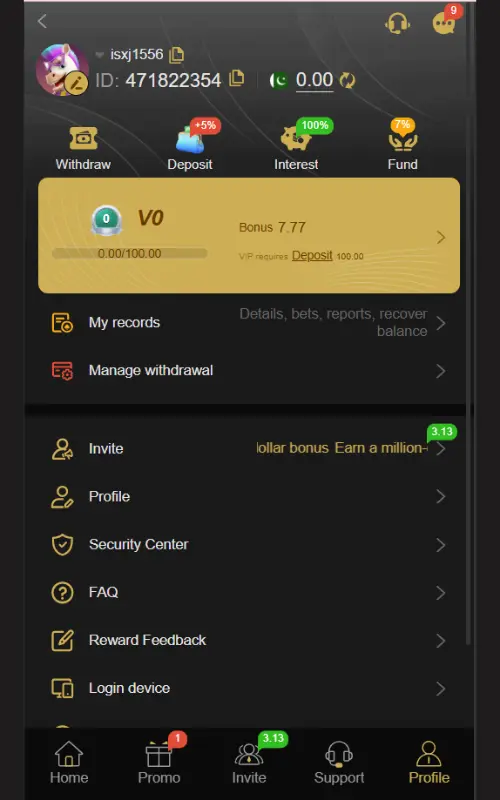This screenshot has width=500, height=800.
Task: Open Deposit shortcut with +5% badge
Action: point(190,148)
